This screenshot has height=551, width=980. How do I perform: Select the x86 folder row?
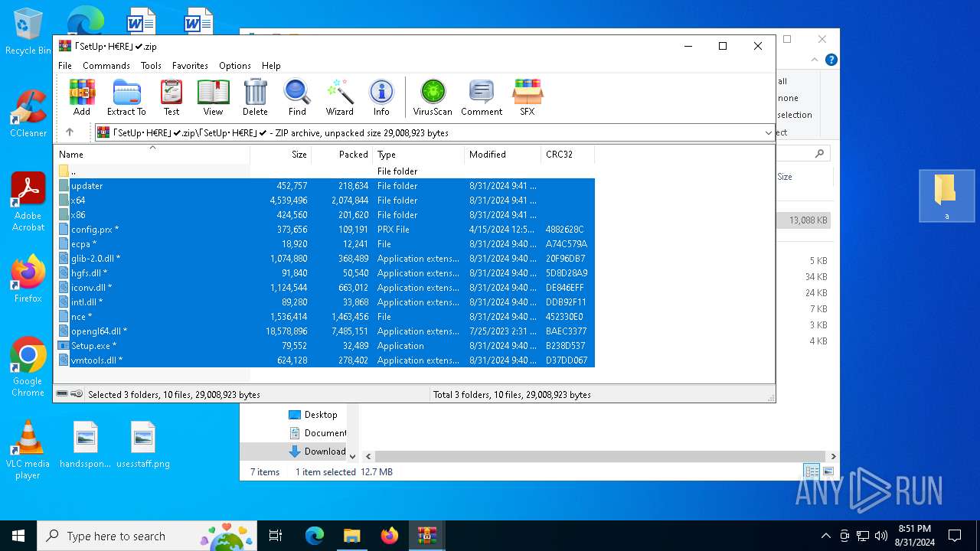coord(325,215)
